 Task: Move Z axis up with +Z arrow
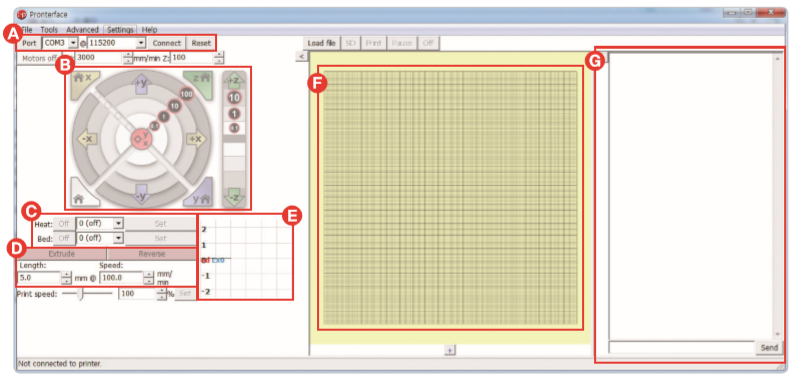point(234,80)
